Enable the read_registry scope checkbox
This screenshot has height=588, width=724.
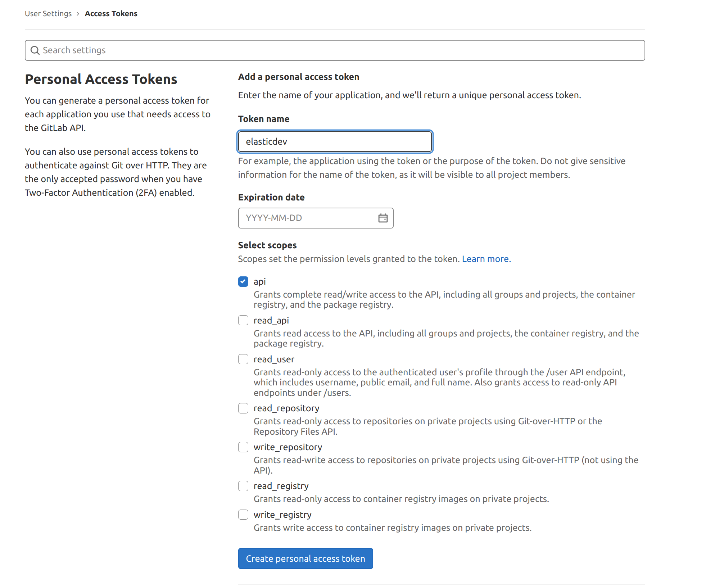click(244, 485)
